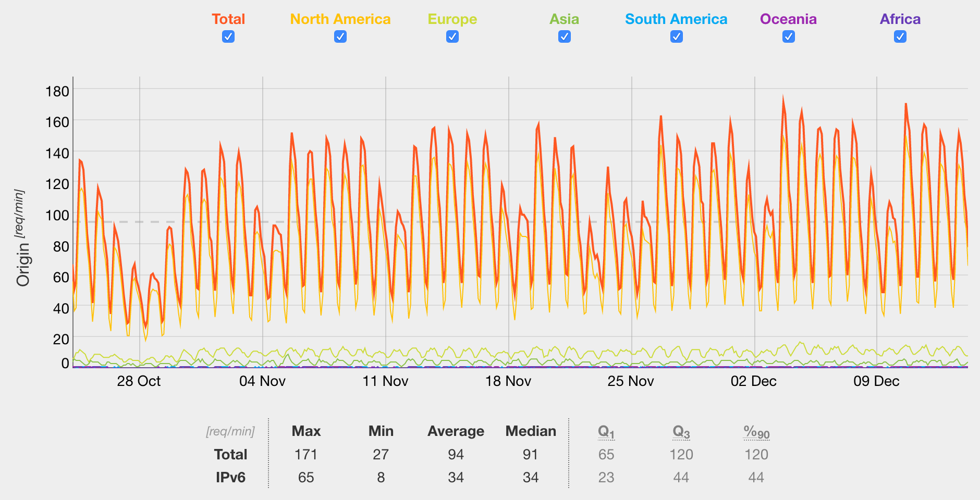Select the IPv6 row label
The width and height of the screenshot is (980, 500).
point(230,478)
